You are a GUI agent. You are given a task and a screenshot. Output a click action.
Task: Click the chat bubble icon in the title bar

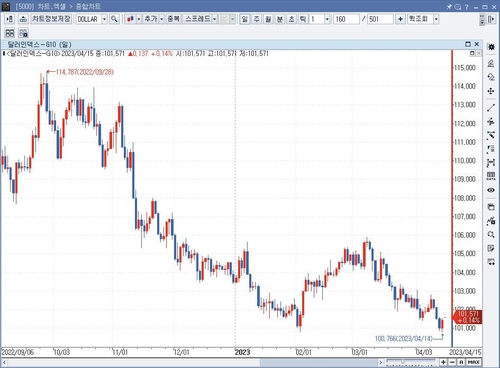pyautogui.click(x=458, y=7)
